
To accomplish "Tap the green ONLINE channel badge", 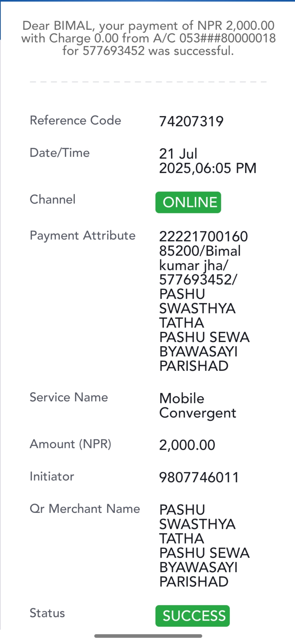I will click(188, 202).
